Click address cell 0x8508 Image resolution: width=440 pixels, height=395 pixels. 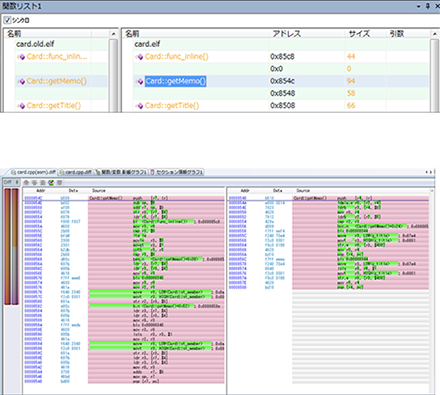(282, 106)
